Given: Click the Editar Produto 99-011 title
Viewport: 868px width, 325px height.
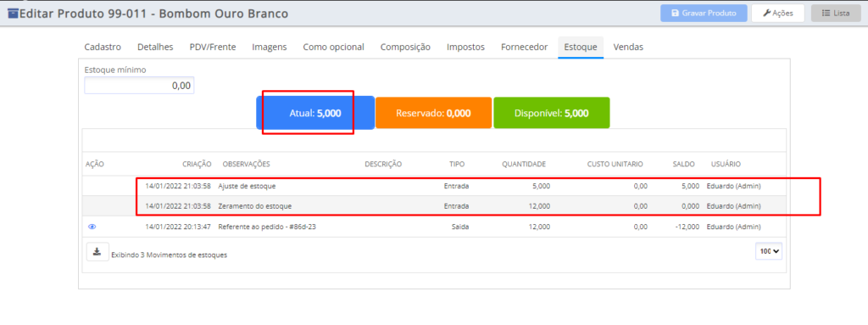Looking at the screenshot, I should 154,14.
